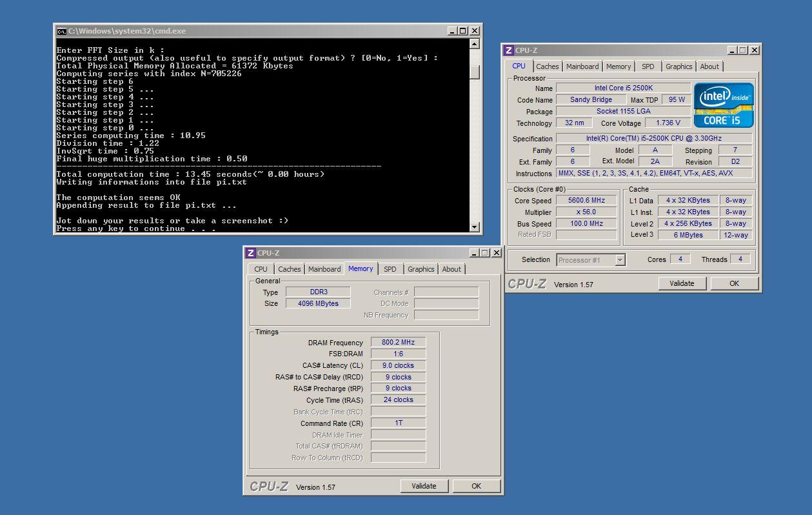812x515 pixels.
Task: Click cmd window scrollbar up arrow
Action: click(x=475, y=44)
